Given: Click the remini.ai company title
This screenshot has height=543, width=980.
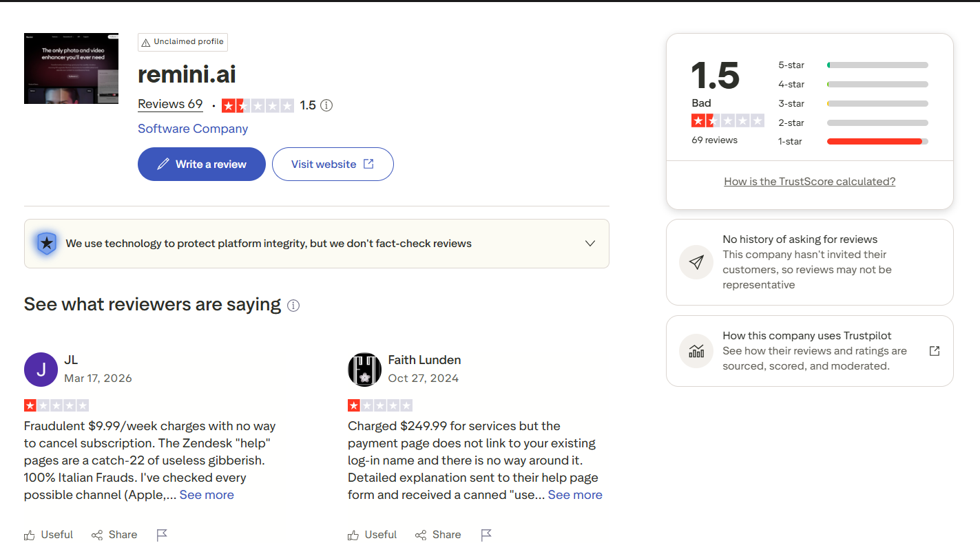Looking at the screenshot, I should pyautogui.click(x=187, y=74).
